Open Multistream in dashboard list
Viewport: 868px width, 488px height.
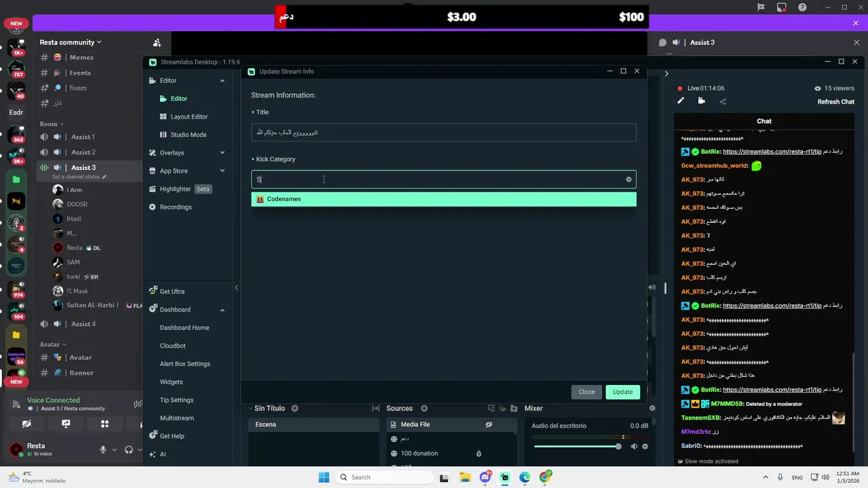tap(177, 418)
